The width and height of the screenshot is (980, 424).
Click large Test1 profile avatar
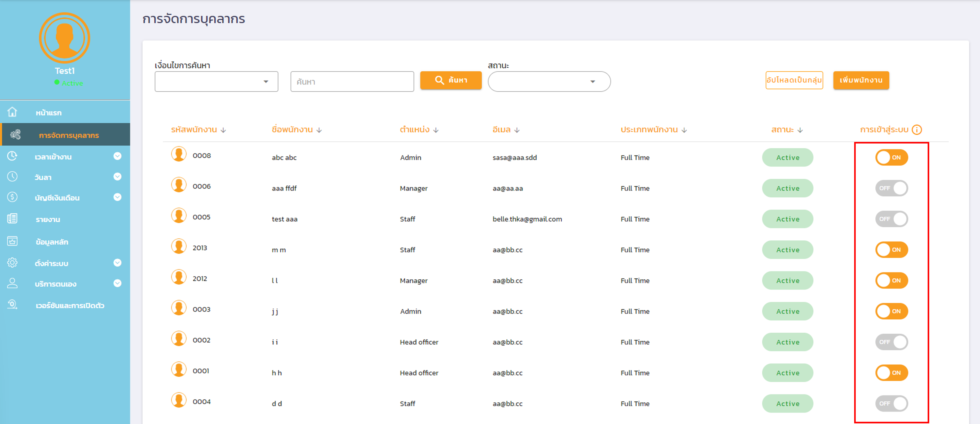pyautogui.click(x=64, y=38)
